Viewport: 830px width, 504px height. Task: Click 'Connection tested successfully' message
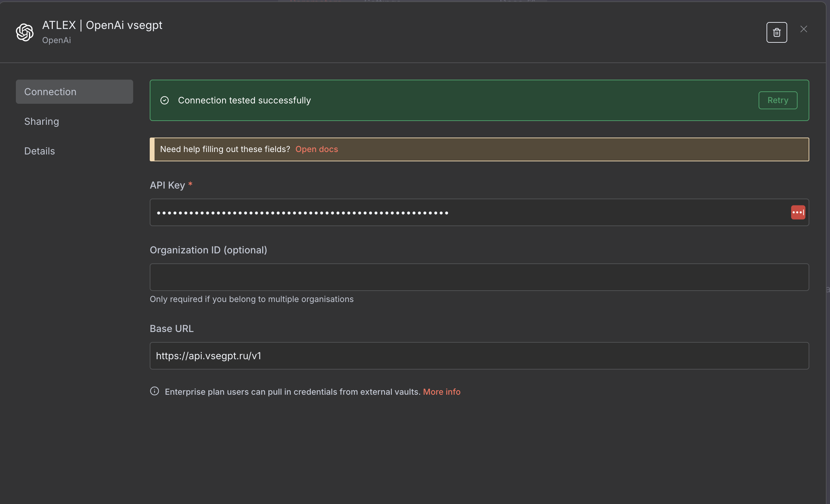coord(244,100)
